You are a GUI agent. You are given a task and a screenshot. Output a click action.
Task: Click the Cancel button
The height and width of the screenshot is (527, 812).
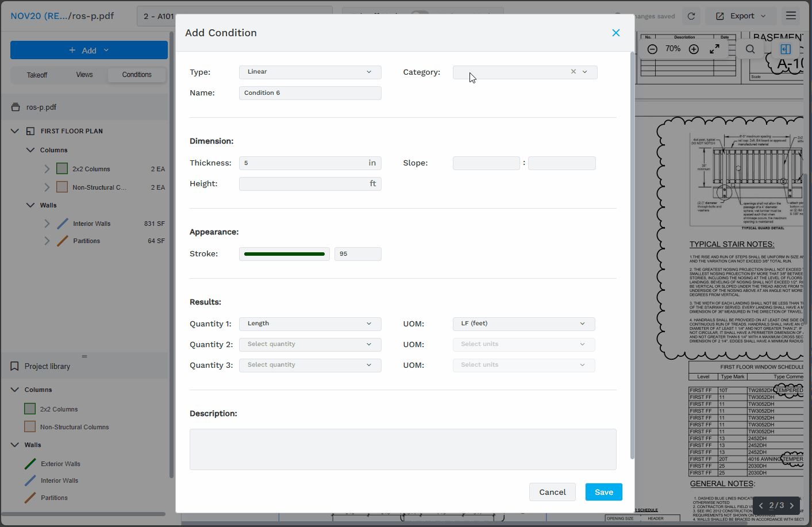pyautogui.click(x=552, y=492)
